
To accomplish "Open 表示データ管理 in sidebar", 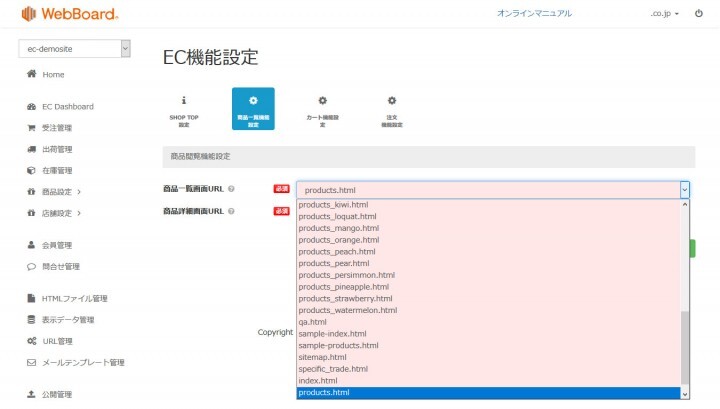I will (x=68, y=319).
